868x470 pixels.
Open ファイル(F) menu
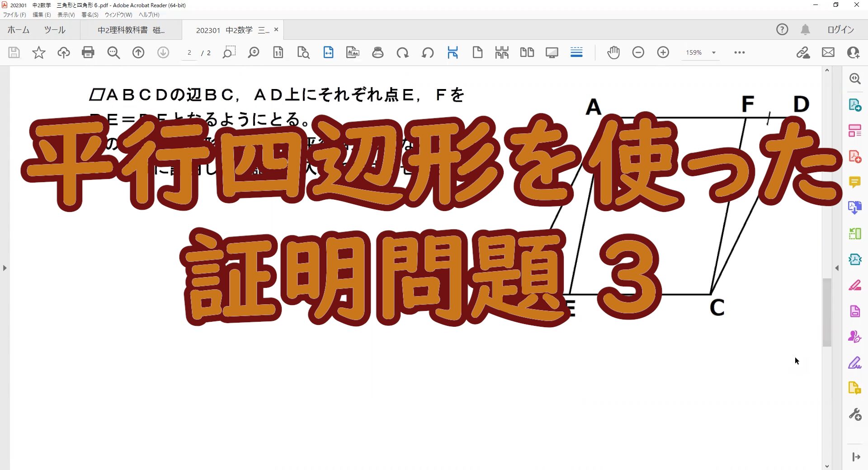coord(14,14)
